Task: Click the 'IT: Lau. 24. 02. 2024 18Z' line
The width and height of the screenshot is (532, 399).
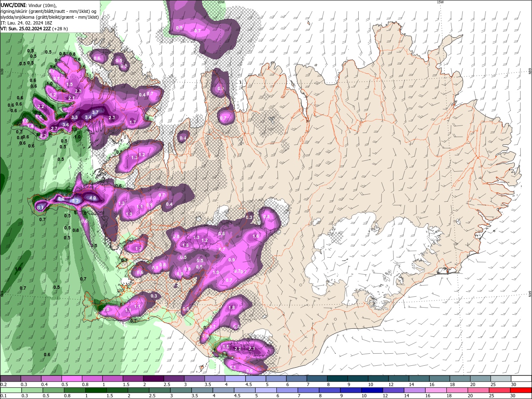Action: tap(27, 23)
